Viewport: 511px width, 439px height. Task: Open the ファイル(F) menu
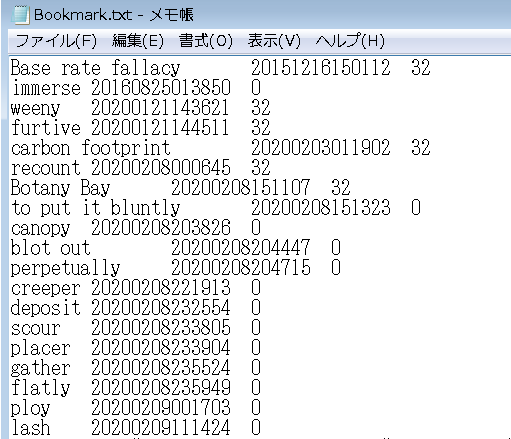56,41
